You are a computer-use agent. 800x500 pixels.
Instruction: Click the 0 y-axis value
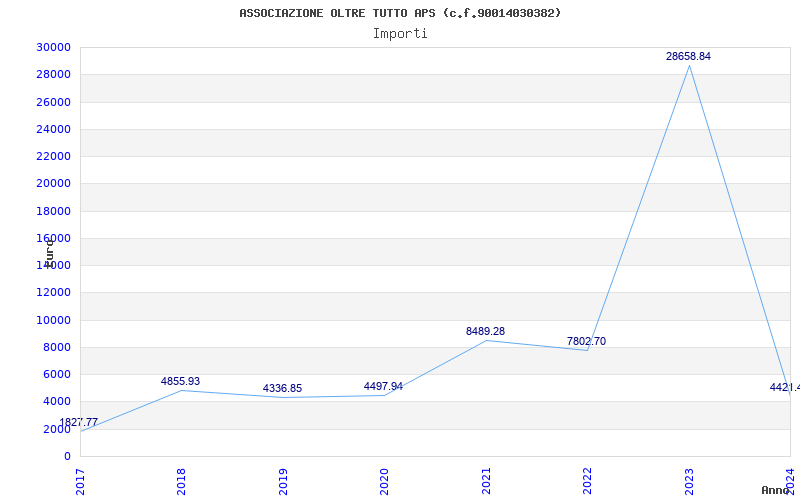coord(67,456)
